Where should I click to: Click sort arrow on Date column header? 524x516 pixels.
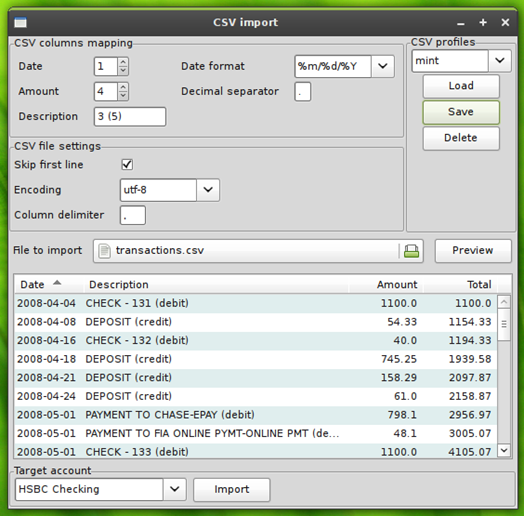coord(57,283)
